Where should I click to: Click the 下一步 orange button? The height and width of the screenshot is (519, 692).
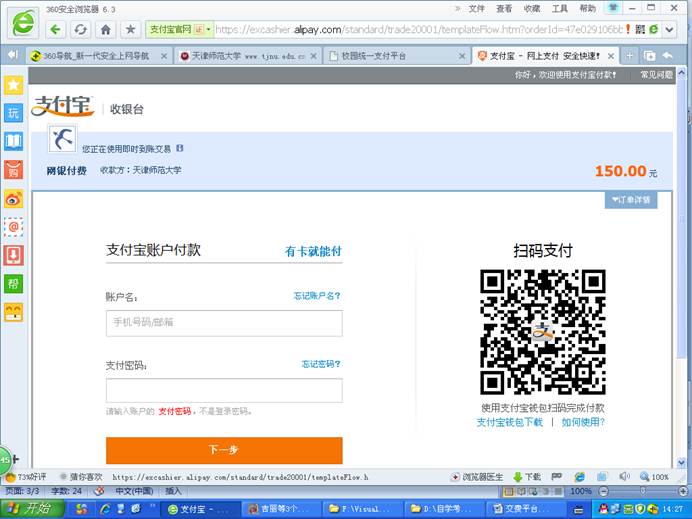pyautogui.click(x=224, y=450)
